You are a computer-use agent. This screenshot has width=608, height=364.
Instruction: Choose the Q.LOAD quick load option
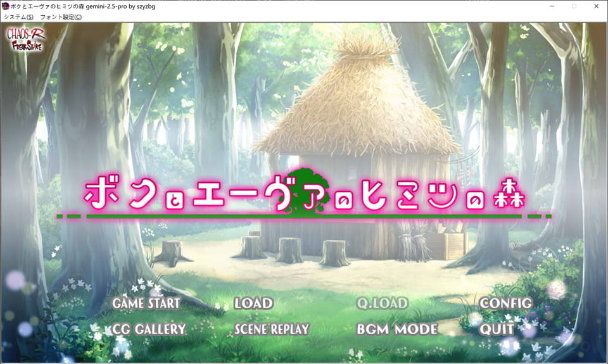tap(383, 303)
